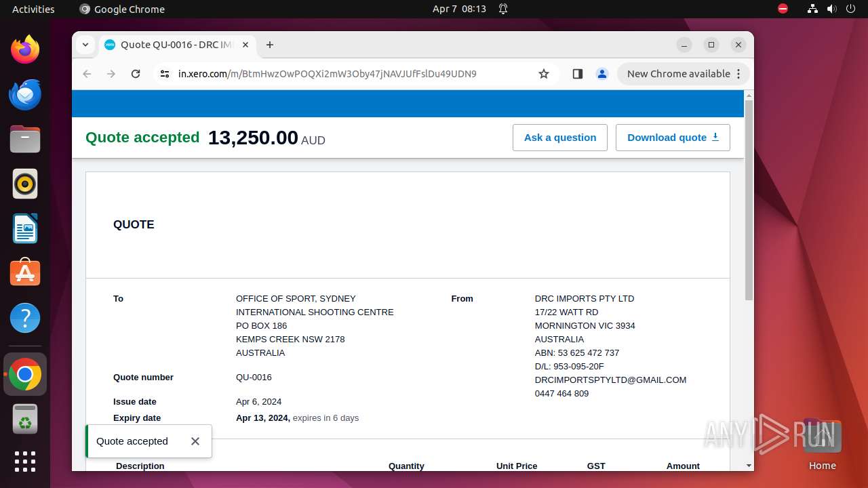Click the green Quote accepted heading
The image size is (868, 488).
pyautogui.click(x=142, y=138)
